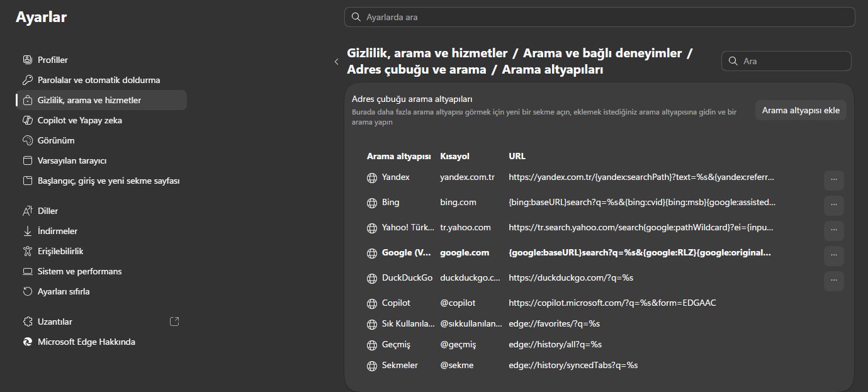Open the Varsayılan tarayıcı settings page

pos(101,160)
